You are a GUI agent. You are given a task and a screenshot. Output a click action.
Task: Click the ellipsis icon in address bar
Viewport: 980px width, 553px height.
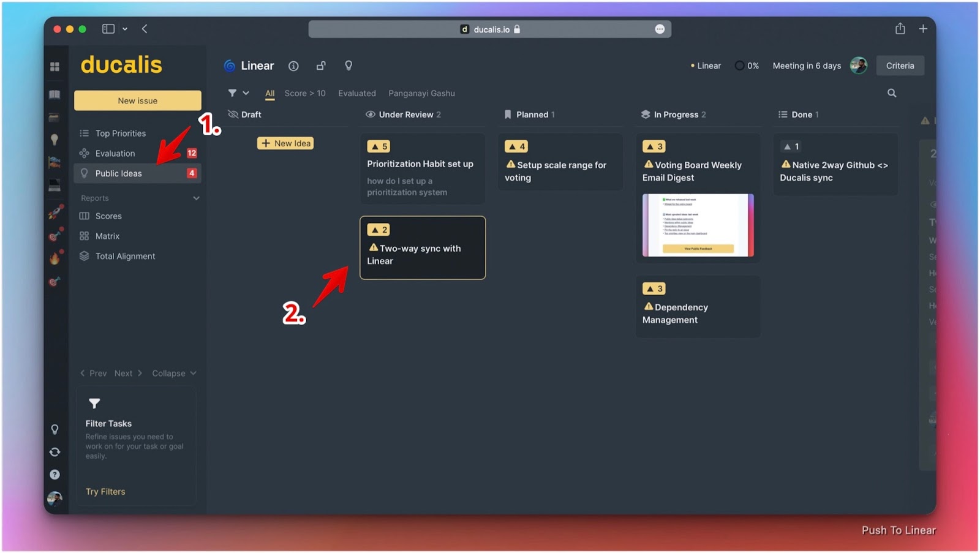tap(660, 29)
